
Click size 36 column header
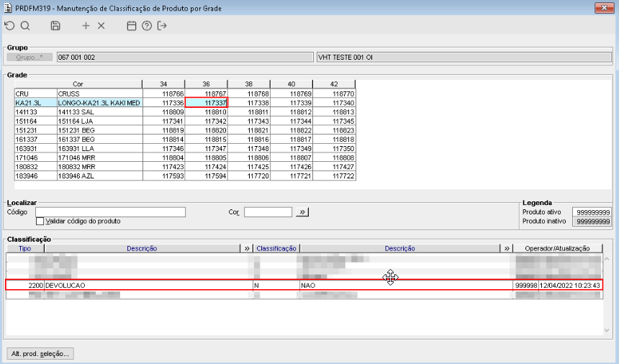206,84
